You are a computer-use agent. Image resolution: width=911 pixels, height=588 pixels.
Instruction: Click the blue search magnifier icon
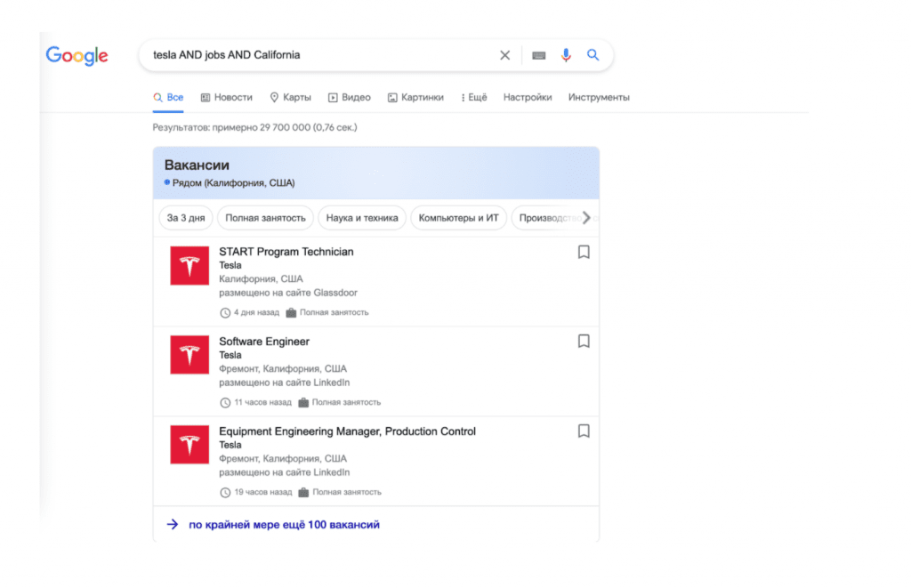click(x=593, y=55)
